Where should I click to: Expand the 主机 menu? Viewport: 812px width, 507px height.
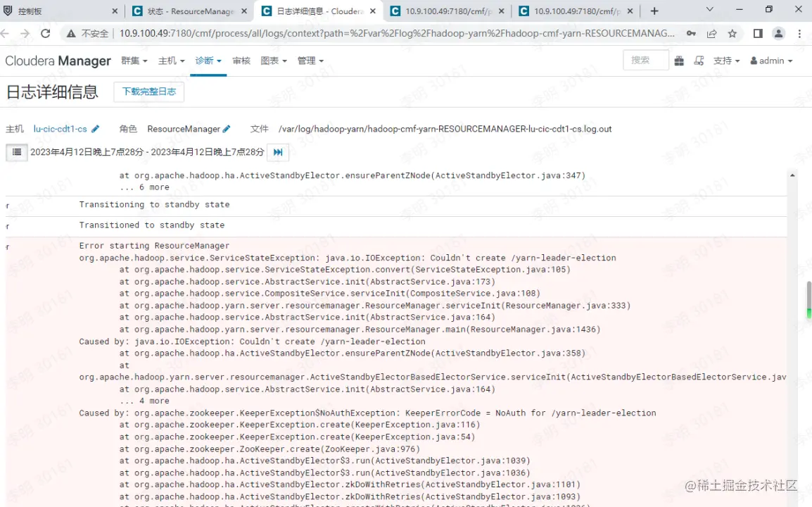172,61
